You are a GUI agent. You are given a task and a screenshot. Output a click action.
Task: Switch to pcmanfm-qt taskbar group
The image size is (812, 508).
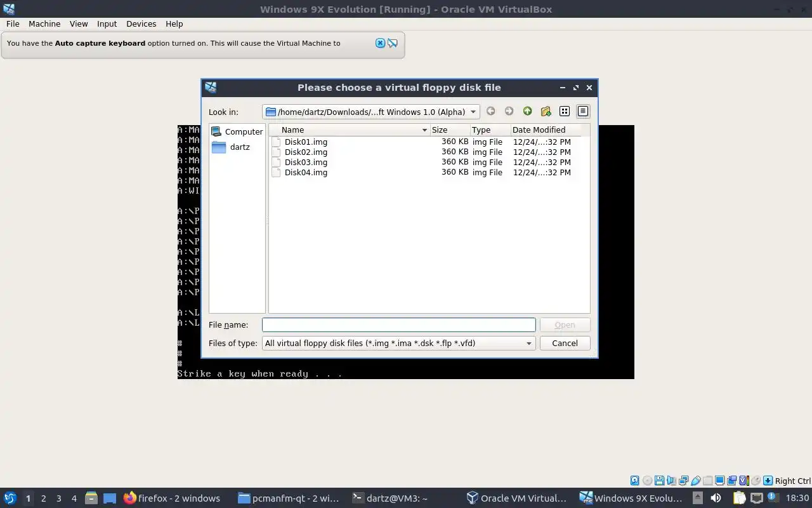(x=289, y=498)
